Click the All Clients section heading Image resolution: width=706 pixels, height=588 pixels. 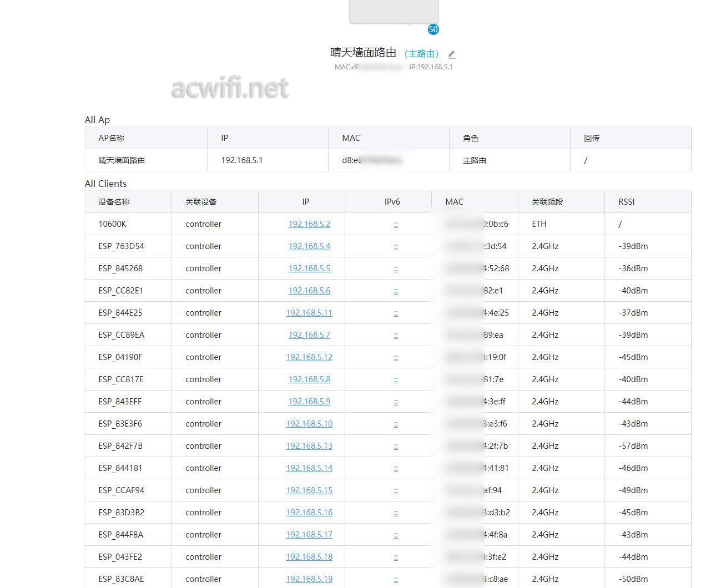click(x=105, y=184)
